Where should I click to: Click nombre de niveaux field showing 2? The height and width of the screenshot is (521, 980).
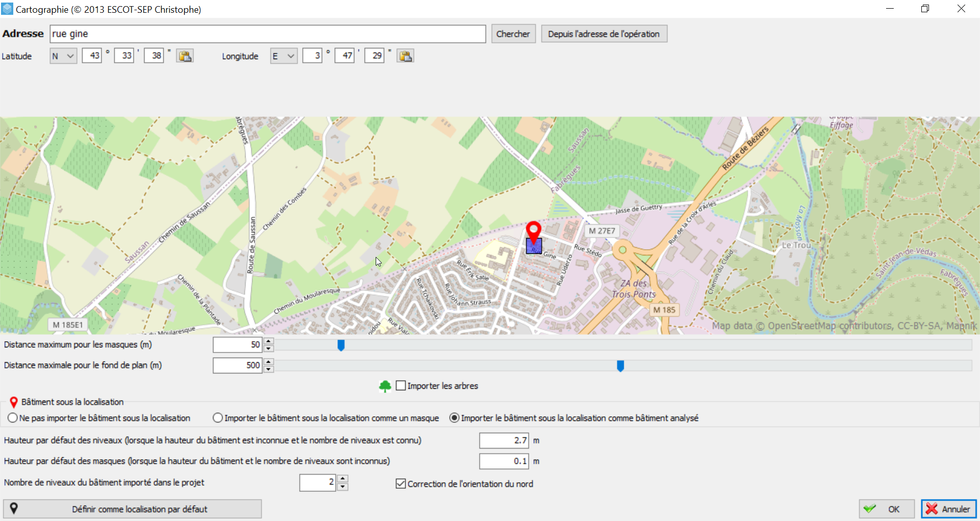[318, 483]
